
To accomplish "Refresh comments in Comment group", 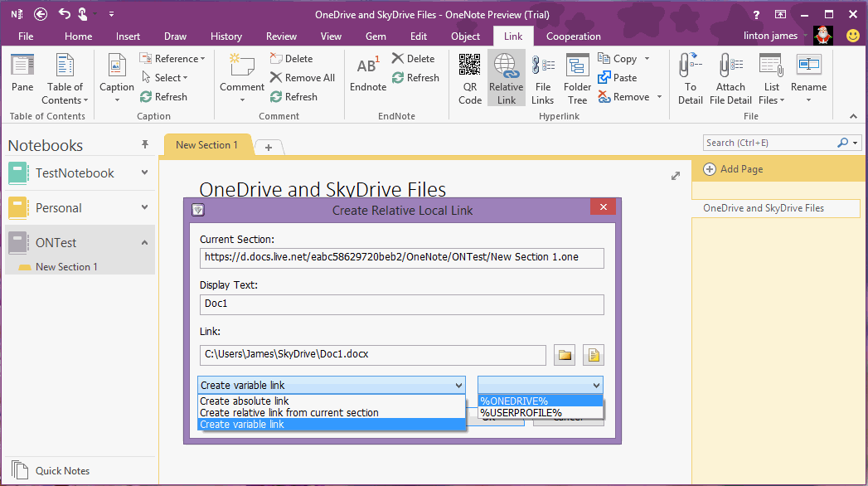I will (294, 97).
